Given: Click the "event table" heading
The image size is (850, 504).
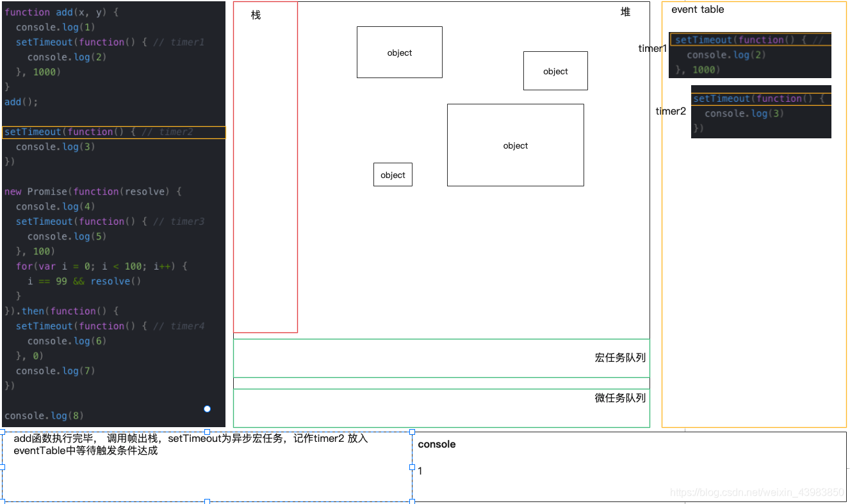Looking at the screenshot, I should pos(698,10).
